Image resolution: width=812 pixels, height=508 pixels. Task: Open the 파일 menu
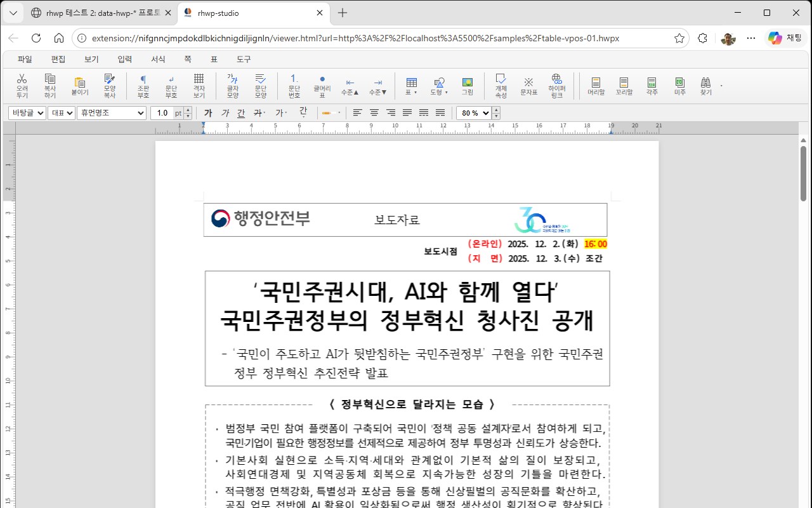click(x=25, y=59)
